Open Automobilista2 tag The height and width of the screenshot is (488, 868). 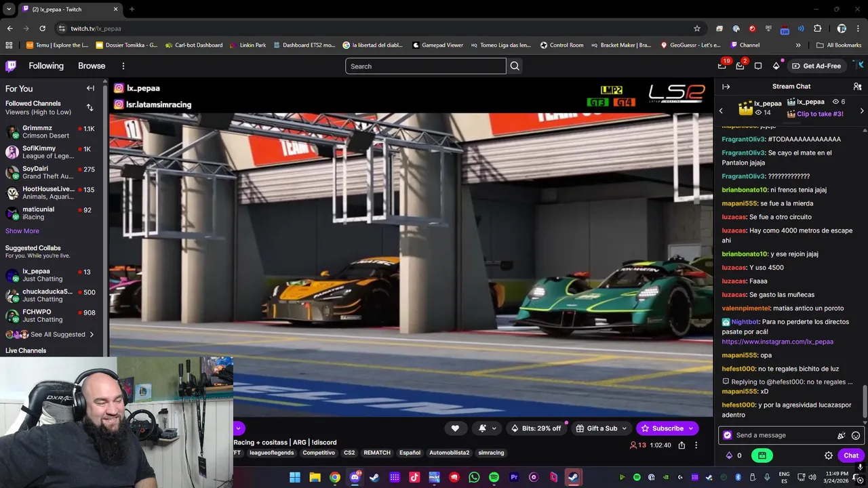tap(449, 453)
